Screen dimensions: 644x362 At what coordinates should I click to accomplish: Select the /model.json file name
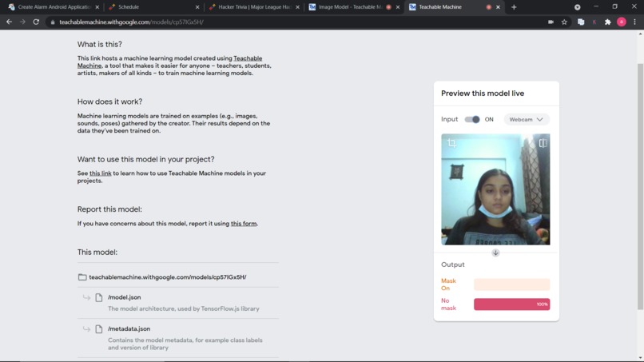coord(125,297)
